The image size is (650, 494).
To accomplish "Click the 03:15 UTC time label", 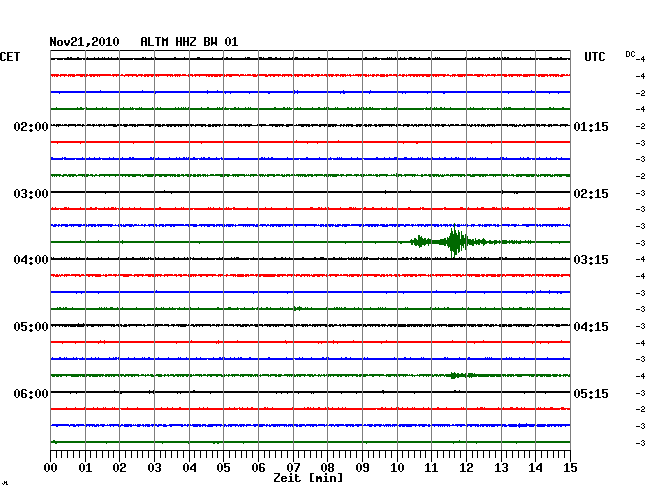I will pos(591,260).
